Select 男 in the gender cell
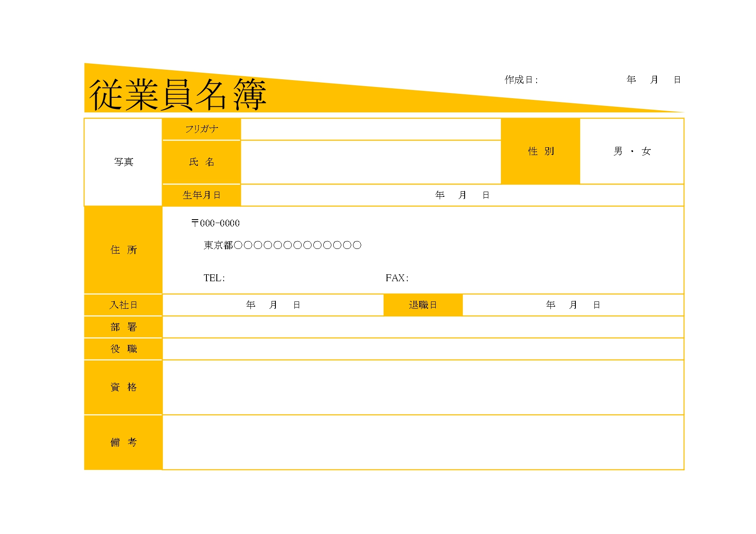This screenshot has height=534, width=756. [618, 151]
